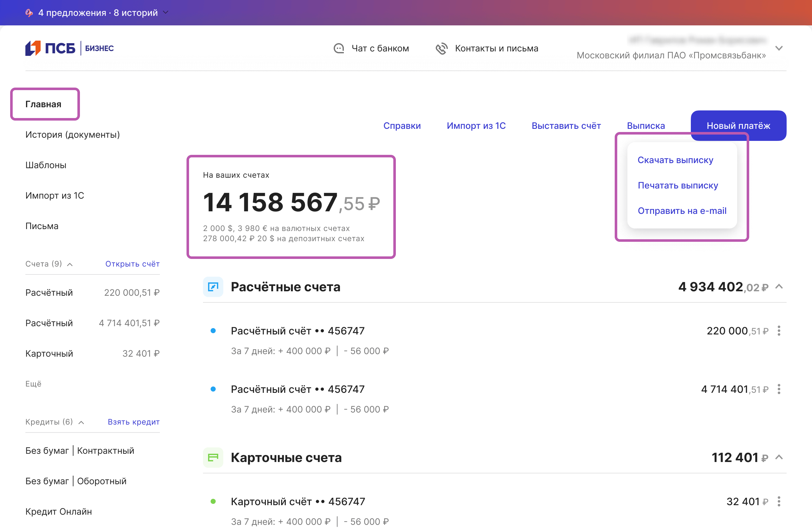812x528 pixels.
Task: Select Скачать выписку from dropdown menu
Action: coord(675,160)
